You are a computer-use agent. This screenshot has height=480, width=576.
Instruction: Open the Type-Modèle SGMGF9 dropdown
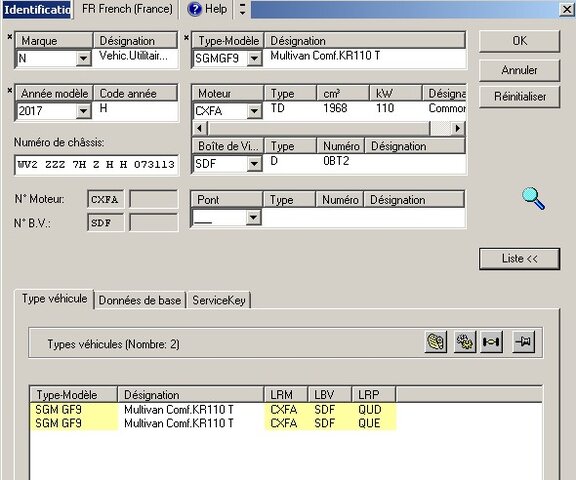(x=254, y=58)
